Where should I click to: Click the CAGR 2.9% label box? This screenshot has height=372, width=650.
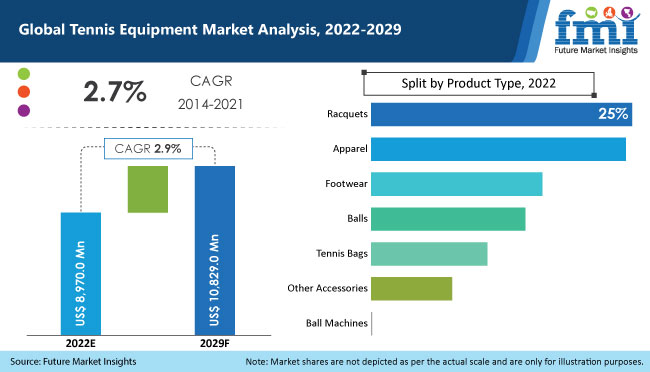coord(148,148)
